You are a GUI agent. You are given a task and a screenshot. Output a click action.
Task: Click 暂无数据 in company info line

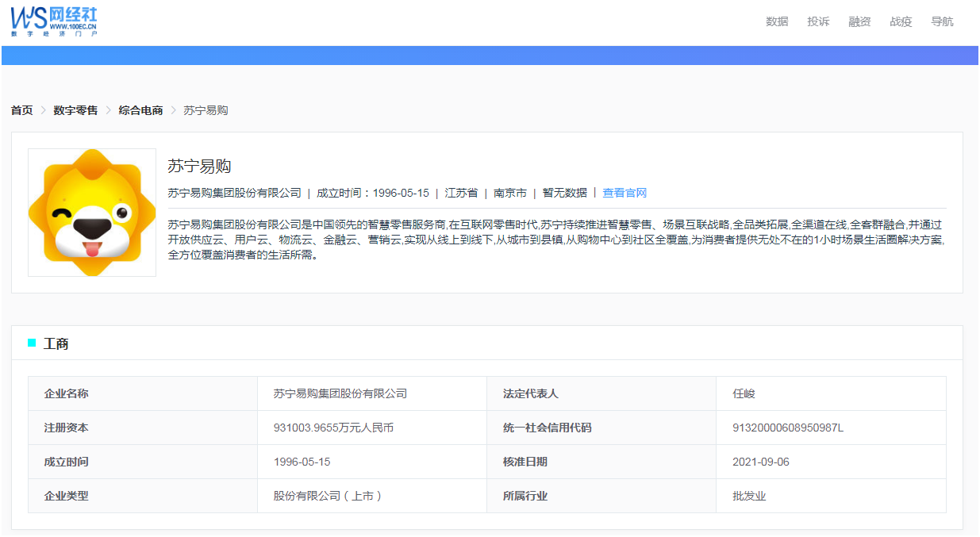point(565,193)
